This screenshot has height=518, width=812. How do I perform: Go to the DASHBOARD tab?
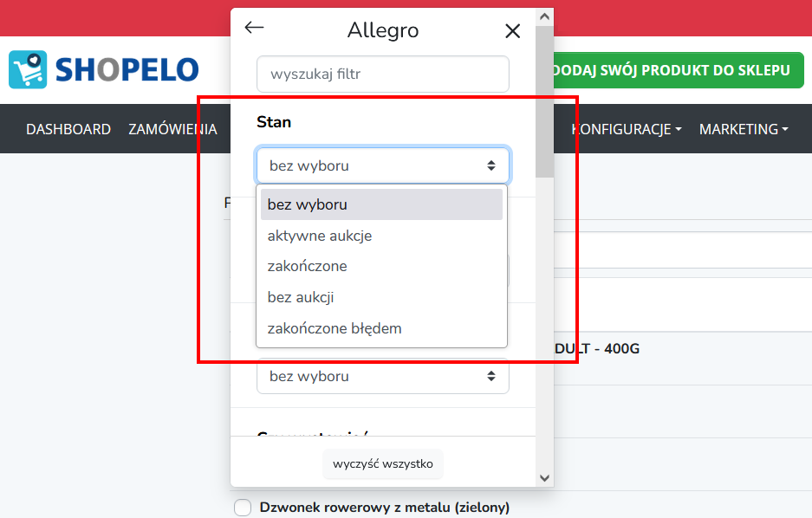click(68, 129)
